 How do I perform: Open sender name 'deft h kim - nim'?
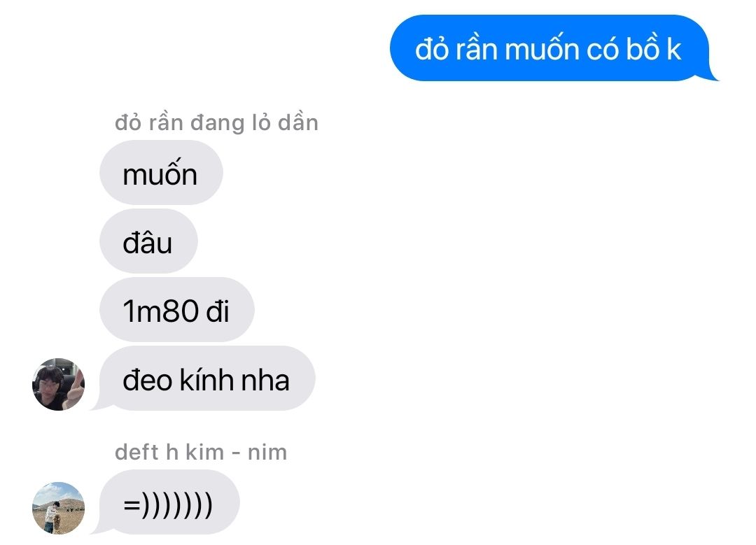click(201, 453)
